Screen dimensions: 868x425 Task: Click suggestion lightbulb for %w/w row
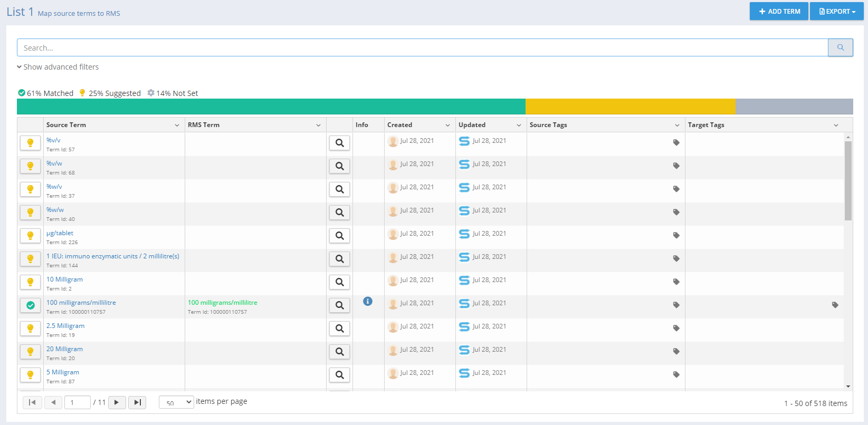click(x=31, y=213)
